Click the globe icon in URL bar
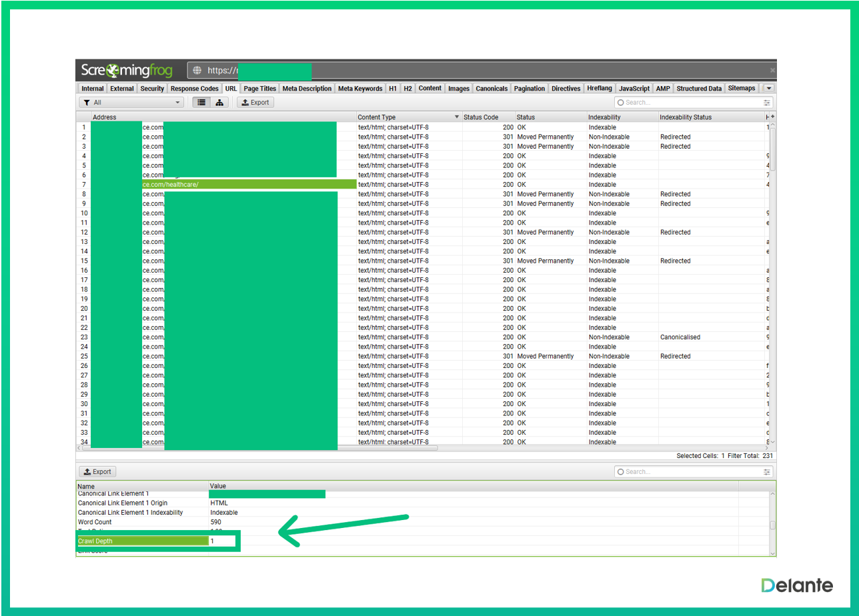The width and height of the screenshot is (859, 616). tap(197, 71)
